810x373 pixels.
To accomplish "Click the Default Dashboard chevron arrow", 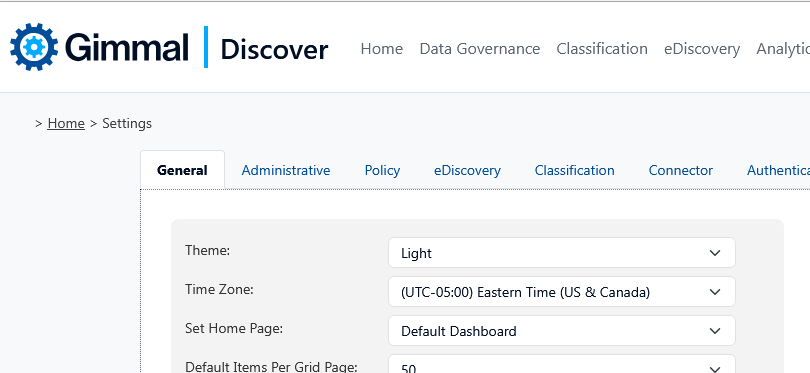I will 715,331.
